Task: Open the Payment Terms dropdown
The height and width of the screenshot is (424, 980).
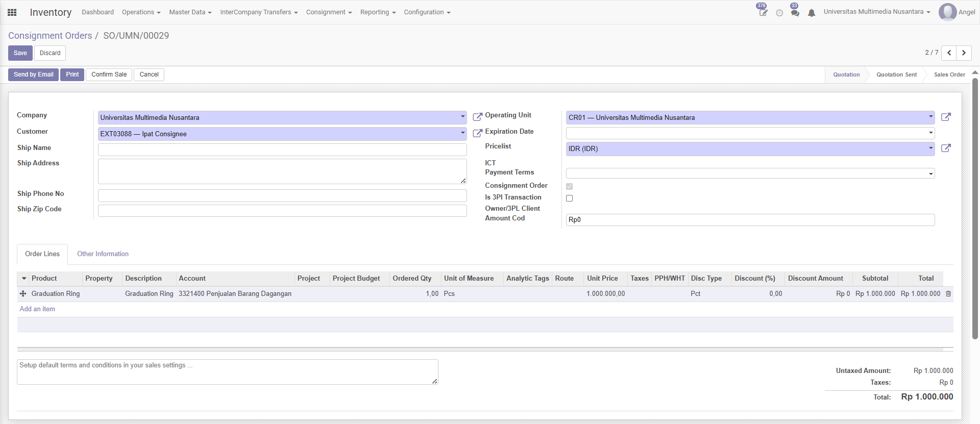Action: [930, 174]
